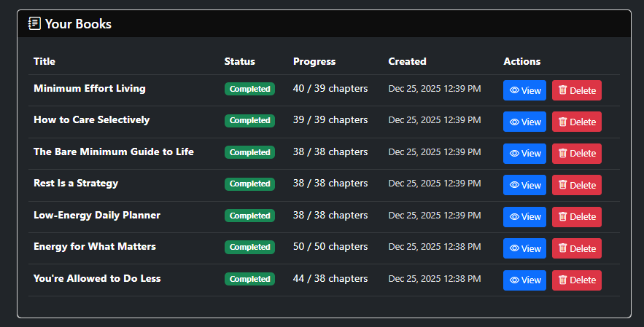Click trash icon for Rest Is a Strategy

click(562, 185)
